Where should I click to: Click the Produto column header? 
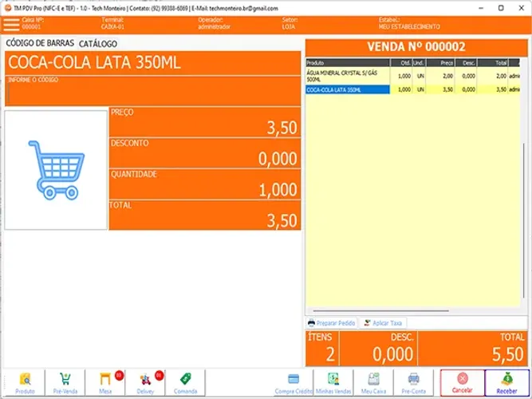coord(348,63)
